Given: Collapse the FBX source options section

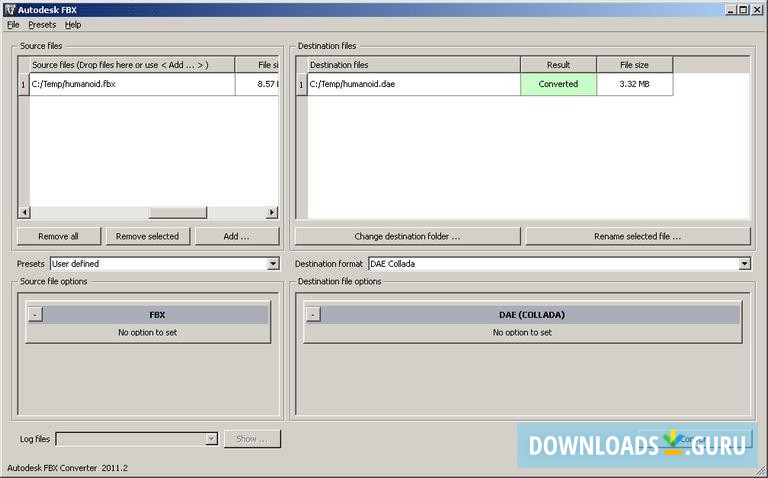Looking at the screenshot, I should tap(35, 314).
